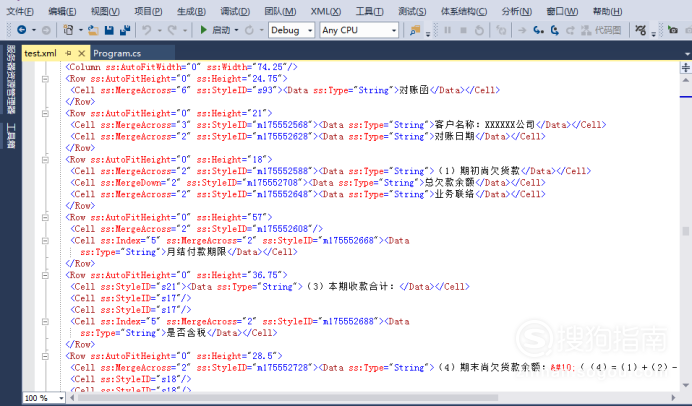Click the Step Out icon
692x406 pixels.
(x=570, y=30)
